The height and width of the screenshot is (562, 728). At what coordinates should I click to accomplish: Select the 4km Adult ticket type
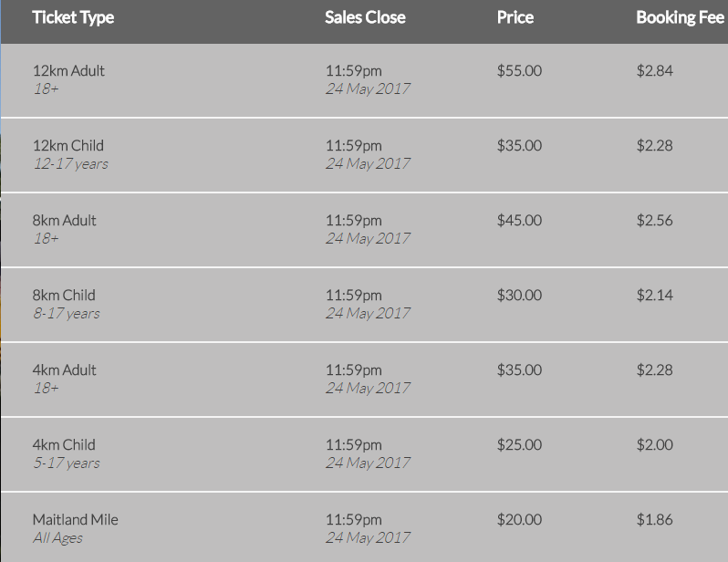pyautogui.click(x=65, y=370)
